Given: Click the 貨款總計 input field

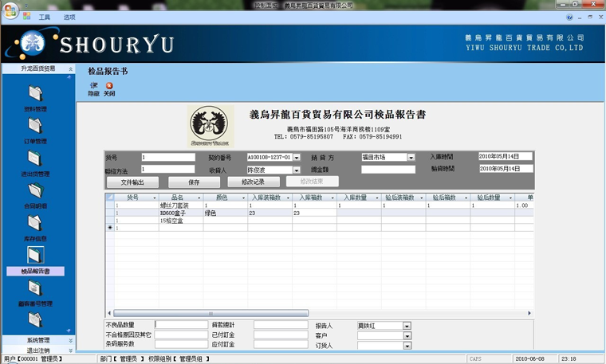Looking at the screenshot, I should pyautogui.click(x=281, y=325).
